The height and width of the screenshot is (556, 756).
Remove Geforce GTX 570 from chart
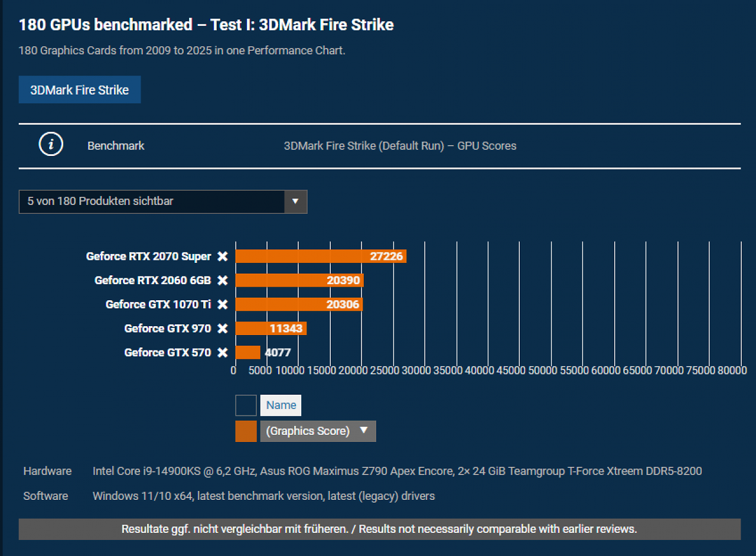click(222, 352)
